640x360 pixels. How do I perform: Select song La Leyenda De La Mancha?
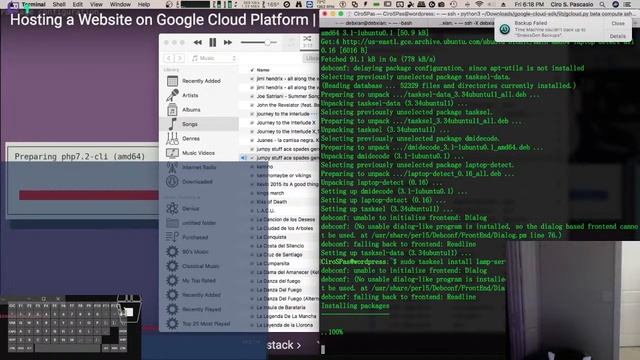pyautogui.click(x=286, y=316)
